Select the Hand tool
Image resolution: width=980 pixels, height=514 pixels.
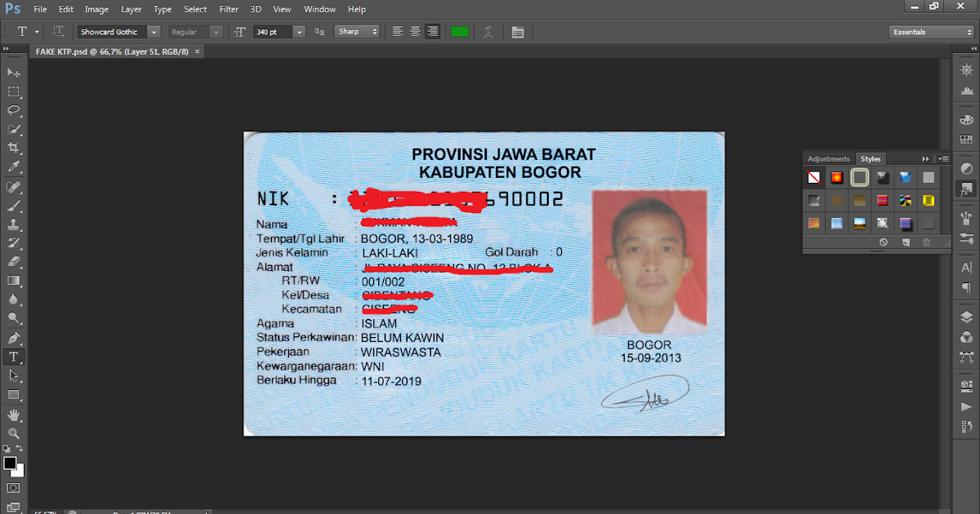pos(14,415)
